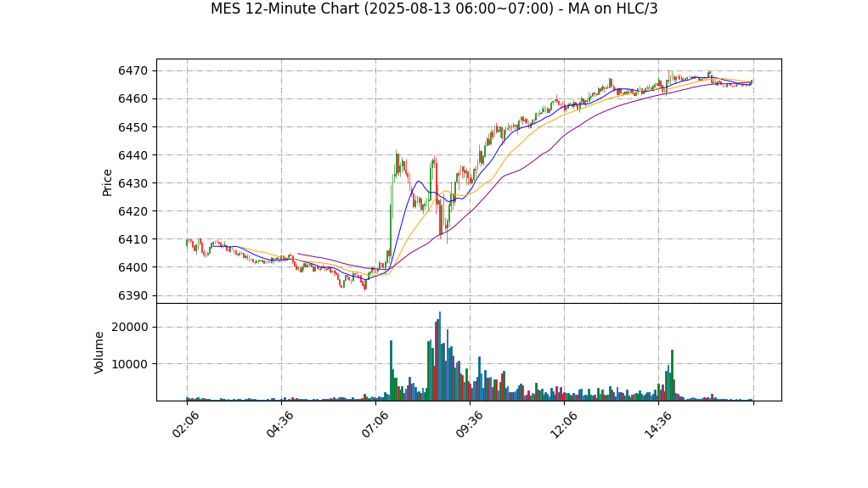Click the tall volume bar just after 07:06

click(x=391, y=371)
